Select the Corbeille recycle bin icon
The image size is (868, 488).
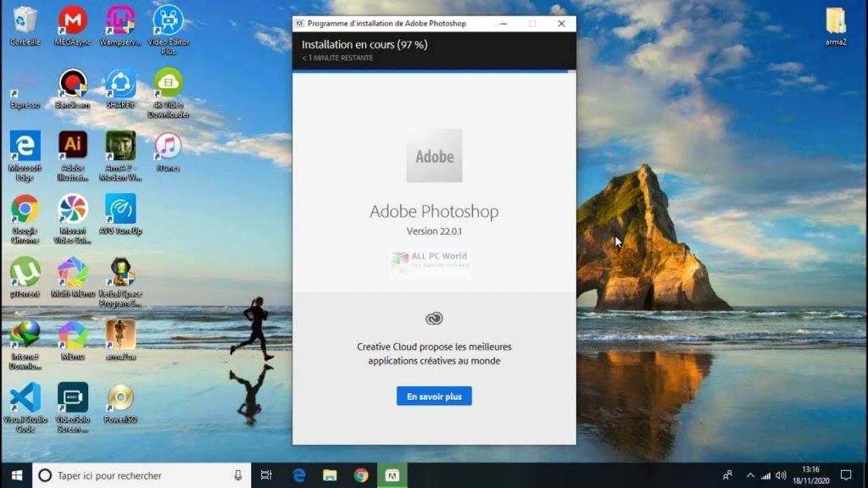[25, 20]
